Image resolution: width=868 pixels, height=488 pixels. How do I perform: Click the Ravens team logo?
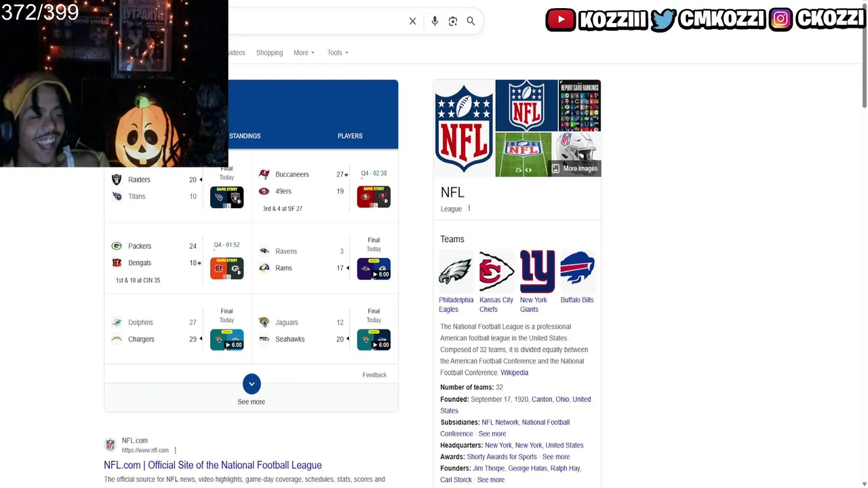click(264, 251)
